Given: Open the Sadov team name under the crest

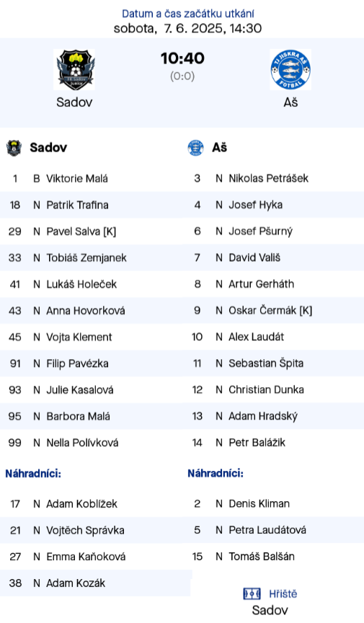Looking at the screenshot, I should 74,102.
